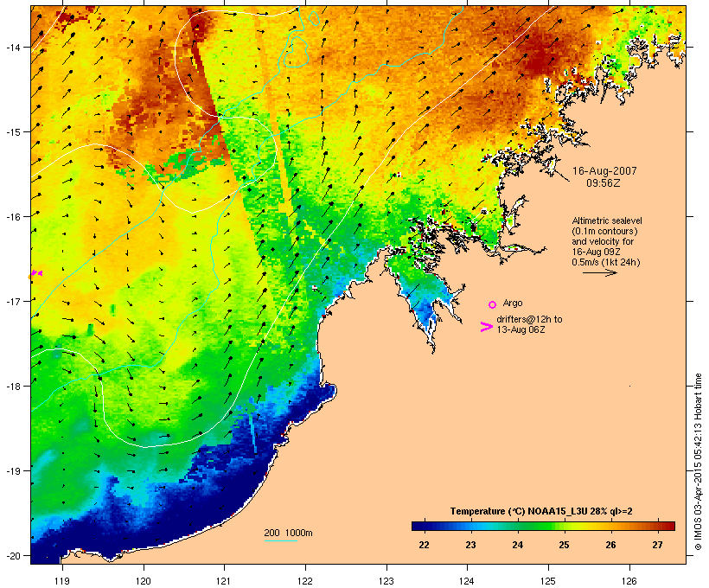Screen dimensions: 709x588
Task: Click the '(0.1m contours)' text line
Action: tap(604, 231)
